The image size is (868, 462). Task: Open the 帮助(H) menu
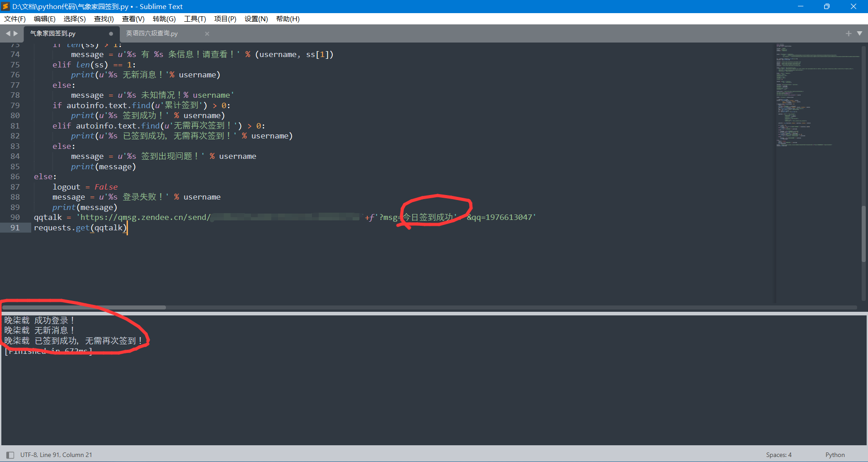tap(288, 19)
